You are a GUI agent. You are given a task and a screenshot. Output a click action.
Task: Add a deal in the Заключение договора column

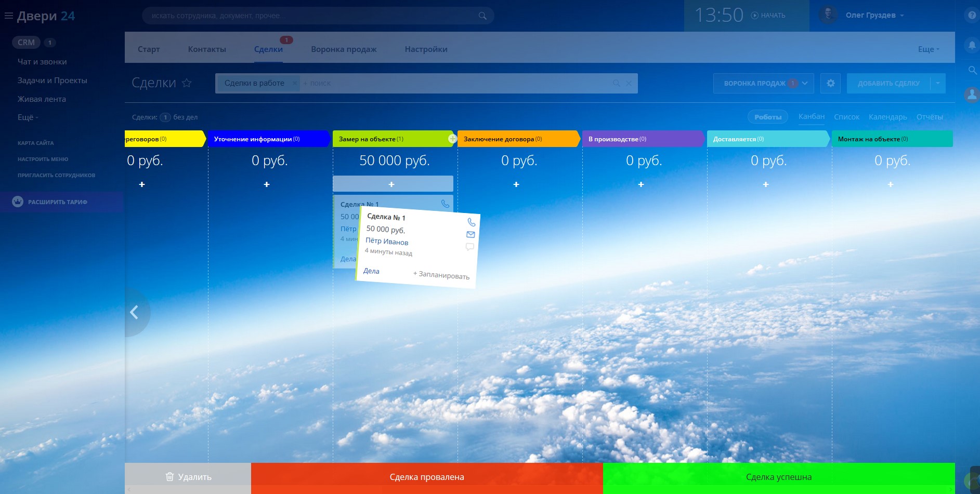point(516,184)
